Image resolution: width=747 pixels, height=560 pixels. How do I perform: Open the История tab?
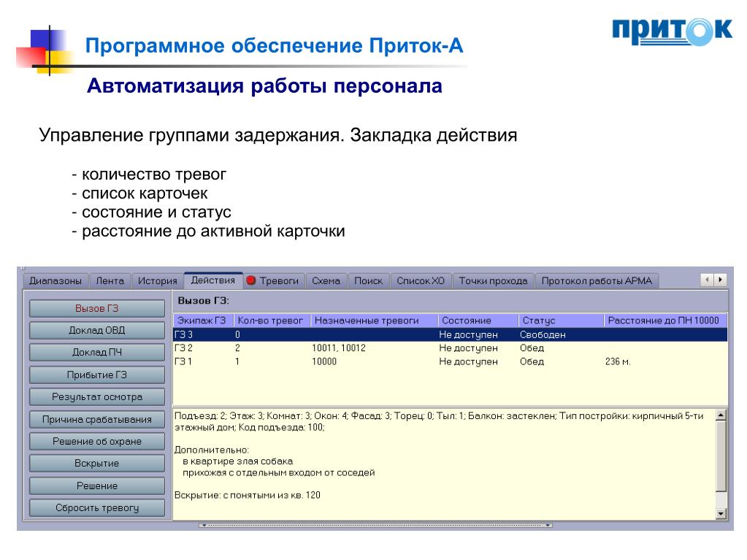(157, 281)
